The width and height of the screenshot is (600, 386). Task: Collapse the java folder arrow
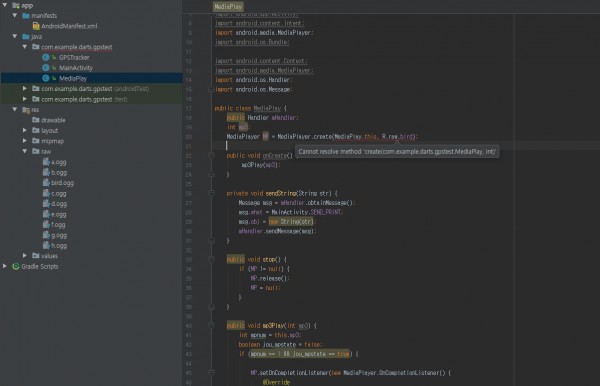(15, 36)
